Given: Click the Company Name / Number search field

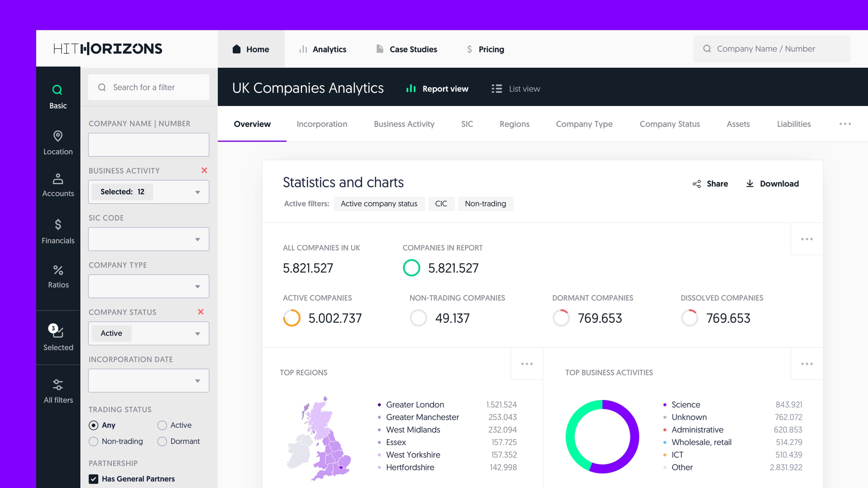Looking at the screenshot, I should (772, 49).
